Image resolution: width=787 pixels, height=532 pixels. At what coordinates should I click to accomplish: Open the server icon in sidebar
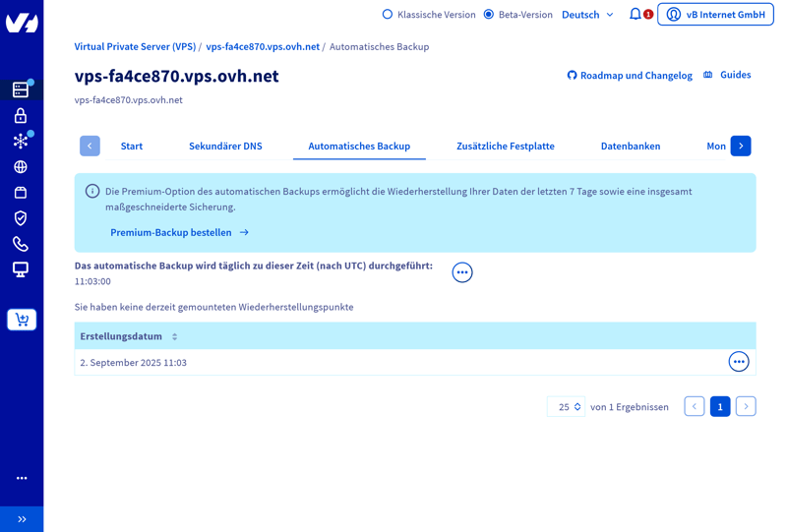point(21,89)
